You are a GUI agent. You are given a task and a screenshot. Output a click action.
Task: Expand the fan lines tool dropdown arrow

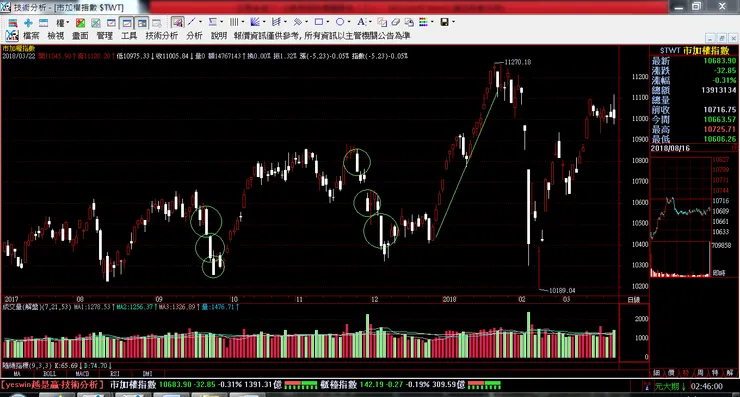point(264,22)
